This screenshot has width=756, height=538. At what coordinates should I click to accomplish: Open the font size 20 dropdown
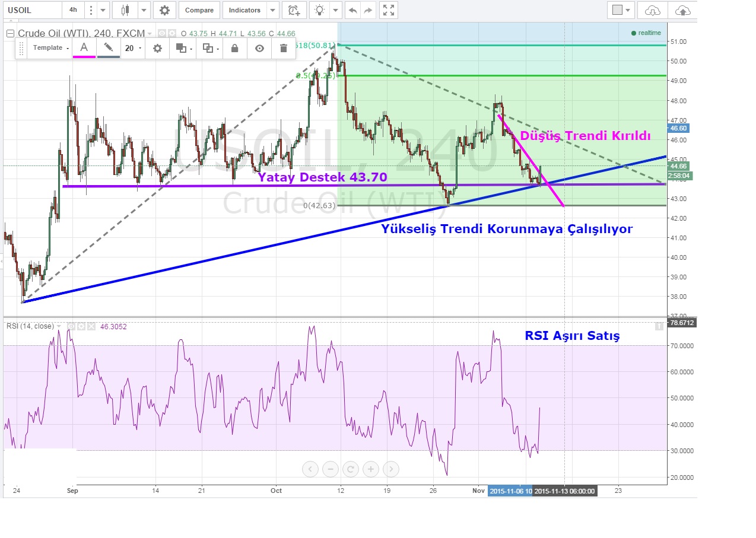pyautogui.click(x=132, y=48)
